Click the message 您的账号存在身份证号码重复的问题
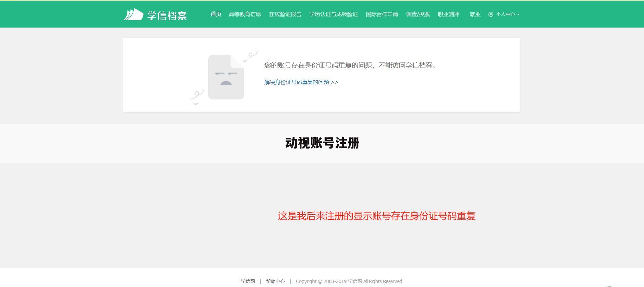The width and height of the screenshot is (644, 287). 350,65
